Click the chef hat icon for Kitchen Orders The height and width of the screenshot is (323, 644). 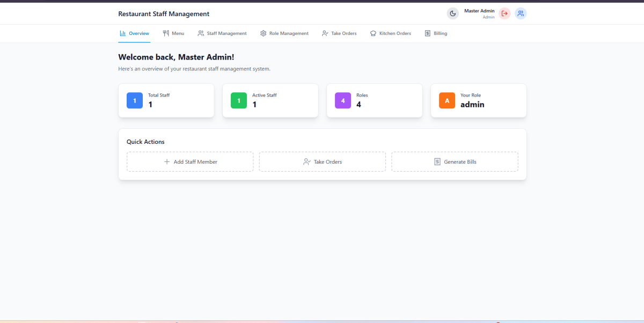click(x=373, y=33)
